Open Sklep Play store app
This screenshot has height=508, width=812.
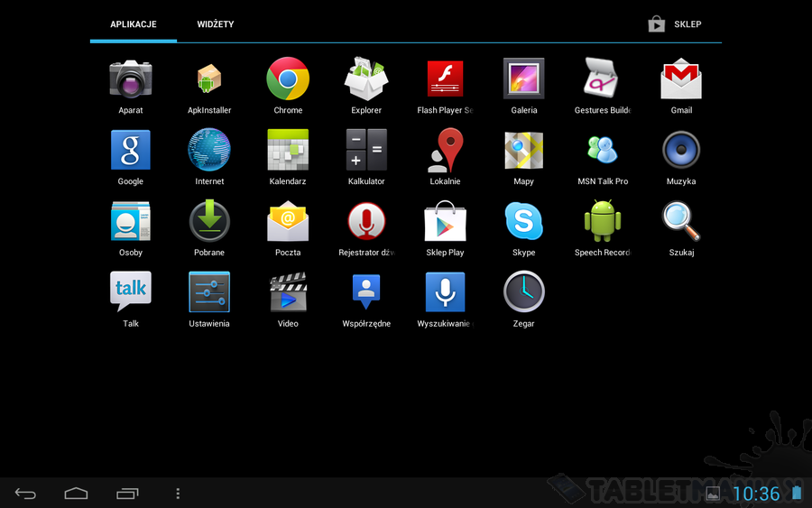(x=445, y=221)
